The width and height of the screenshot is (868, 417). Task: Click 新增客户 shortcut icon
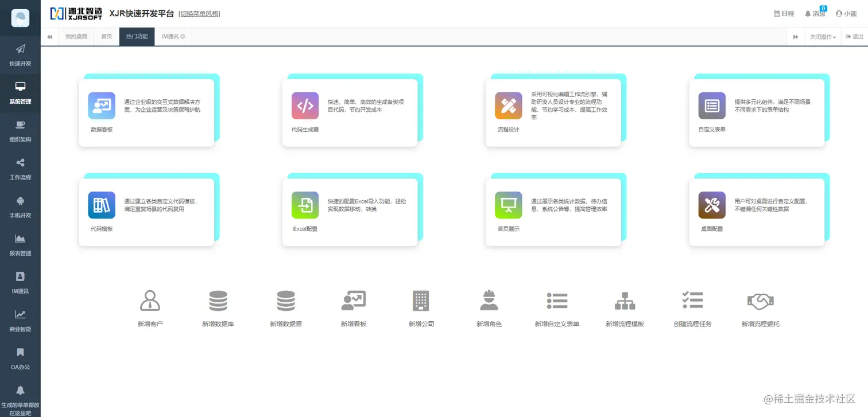click(x=150, y=301)
